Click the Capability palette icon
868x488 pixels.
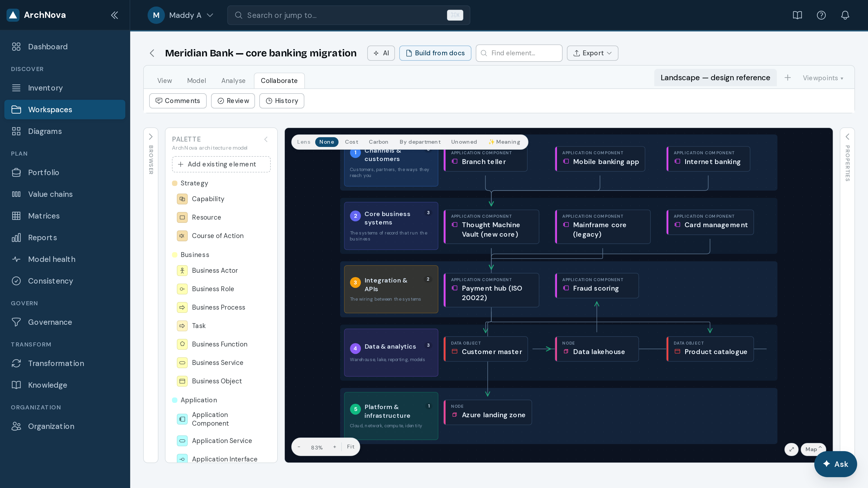[182, 199]
